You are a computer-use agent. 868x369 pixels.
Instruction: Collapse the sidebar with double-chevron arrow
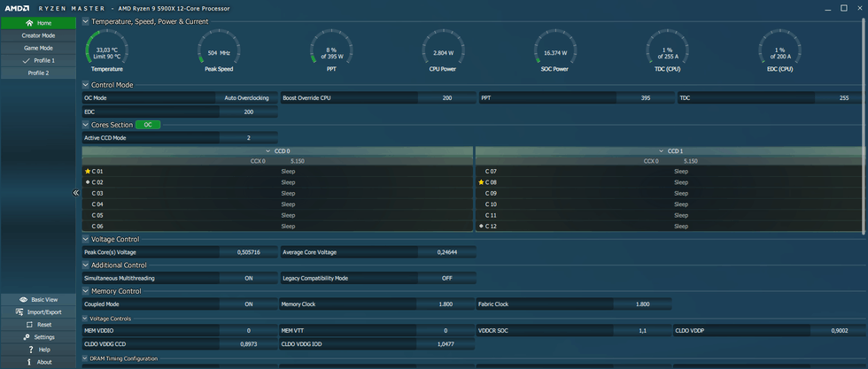click(76, 193)
